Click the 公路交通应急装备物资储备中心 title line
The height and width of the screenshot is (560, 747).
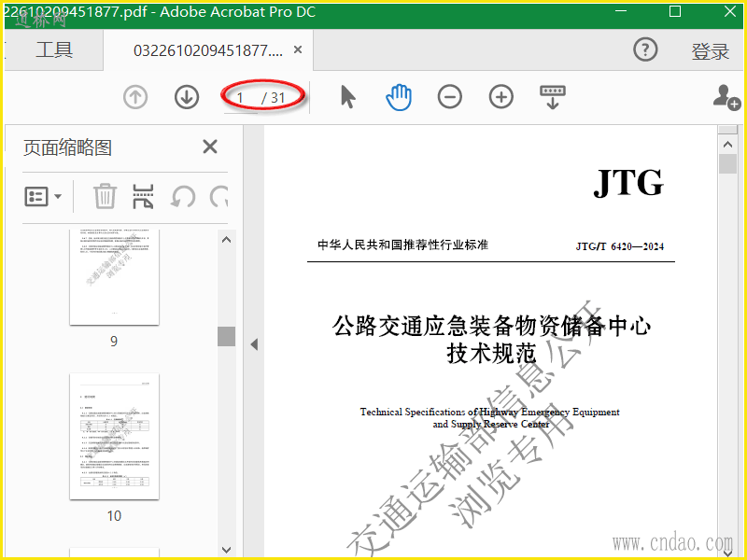[492, 326]
